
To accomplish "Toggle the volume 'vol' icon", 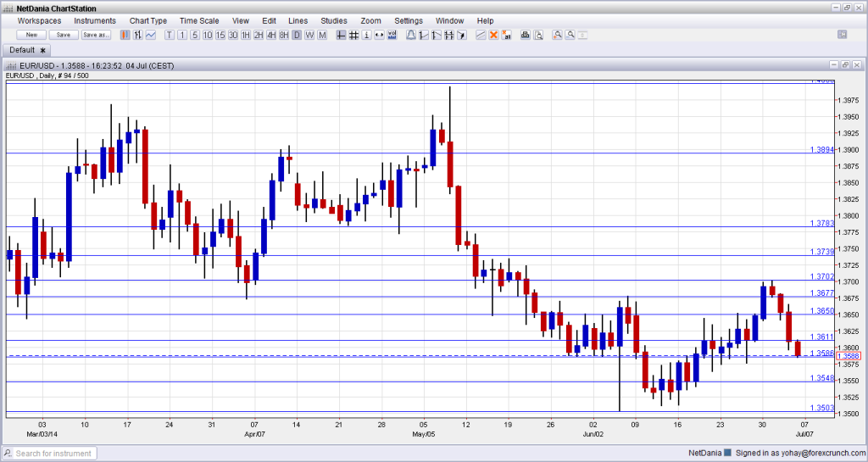I will coord(392,35).
